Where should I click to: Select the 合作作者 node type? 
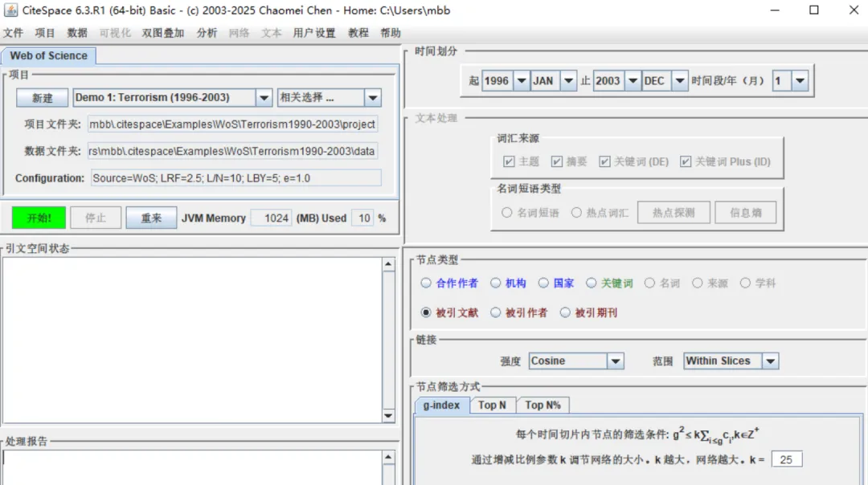[426, 283]
